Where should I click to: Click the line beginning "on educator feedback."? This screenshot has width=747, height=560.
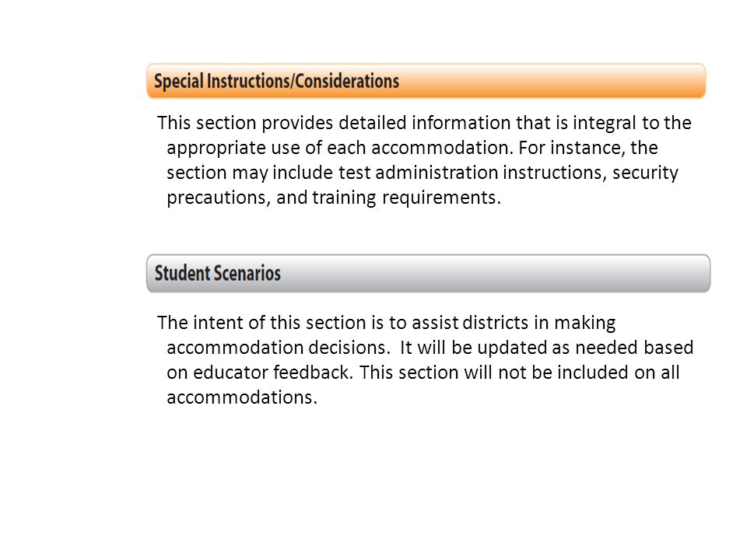[423, 373]
